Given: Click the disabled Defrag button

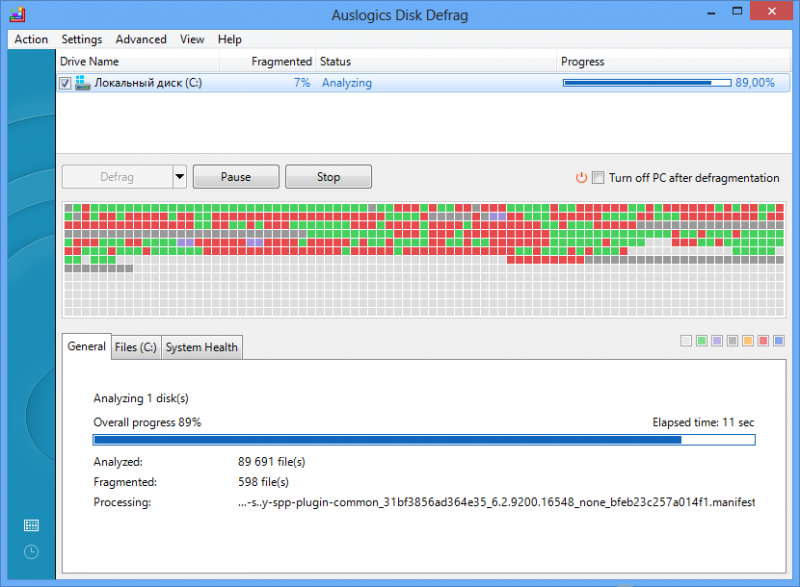Looking at the screenshot, I should point(117,177).
